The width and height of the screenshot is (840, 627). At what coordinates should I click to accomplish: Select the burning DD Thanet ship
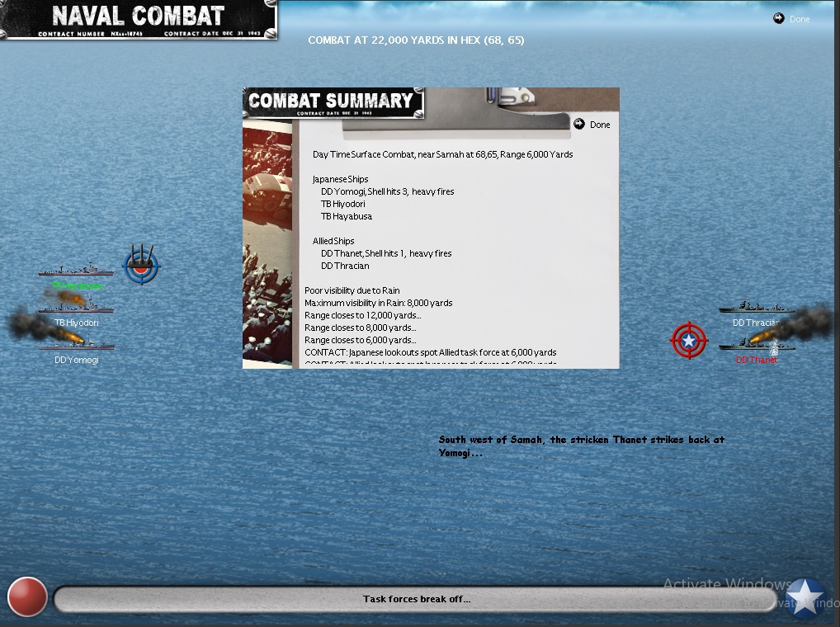pos(757,344)
